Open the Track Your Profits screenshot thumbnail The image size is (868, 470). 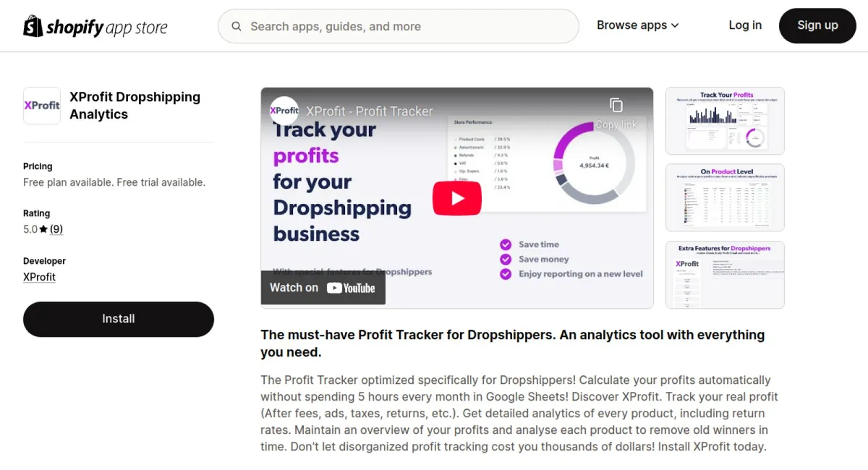click(724, 121)
